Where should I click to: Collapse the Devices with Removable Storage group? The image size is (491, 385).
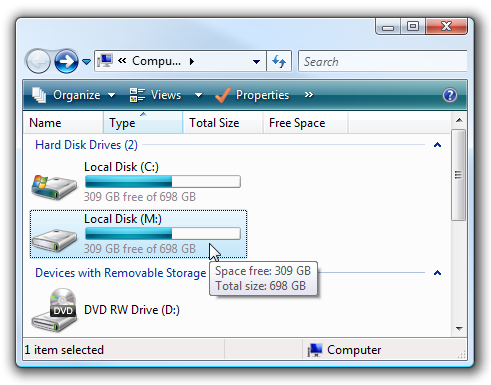pos(437,273)
